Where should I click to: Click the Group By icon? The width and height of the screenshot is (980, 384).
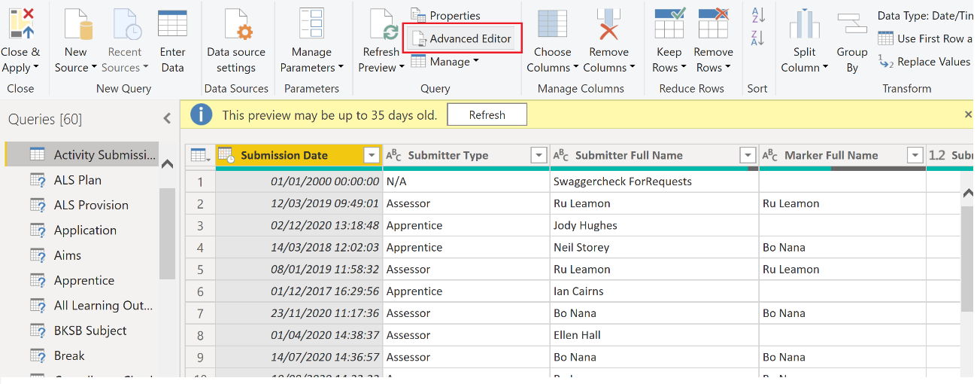coord(852,23)
